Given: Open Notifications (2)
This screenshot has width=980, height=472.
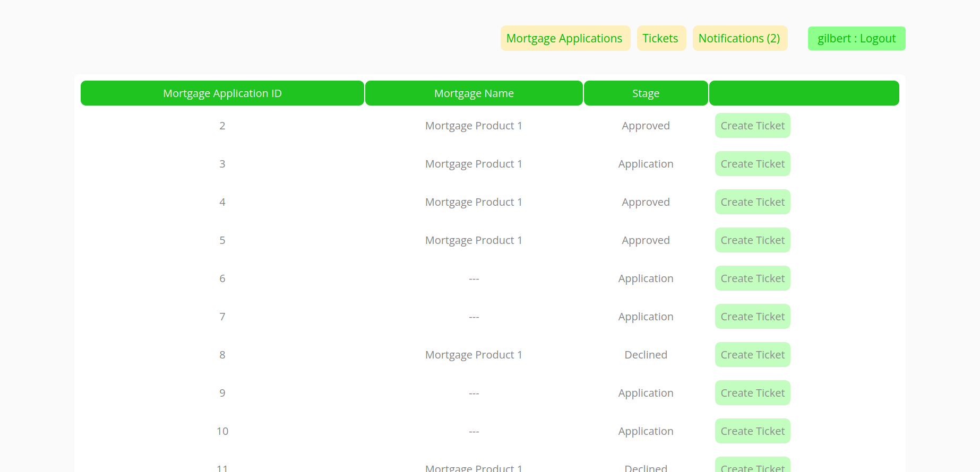Looking at the screenshot, I should (740, 38).
